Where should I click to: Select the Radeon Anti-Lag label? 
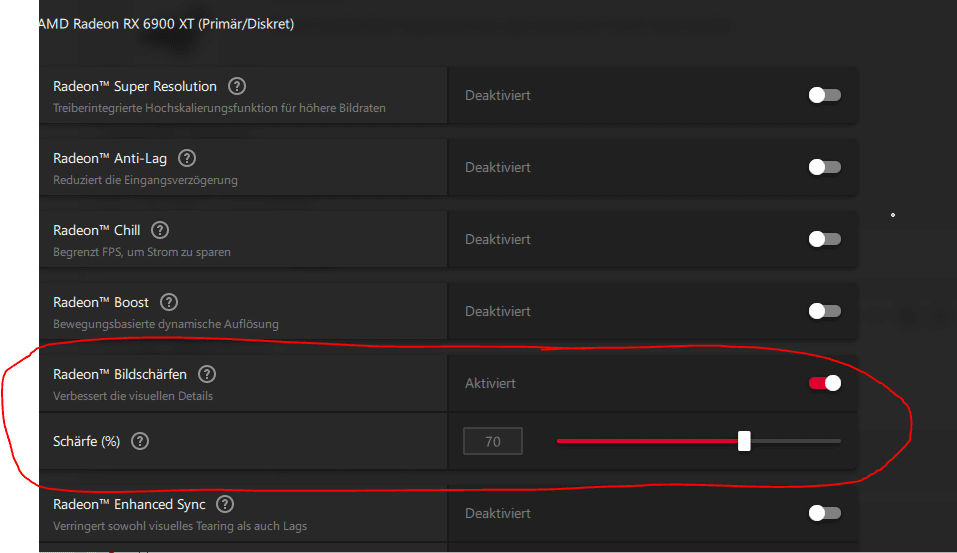[110, 159]
